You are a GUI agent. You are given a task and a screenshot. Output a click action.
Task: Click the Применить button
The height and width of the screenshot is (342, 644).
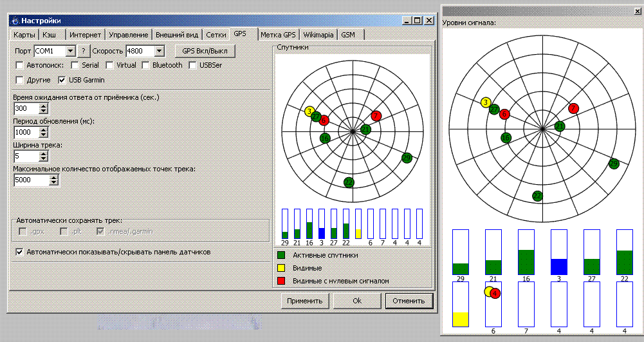coord(304,301)
